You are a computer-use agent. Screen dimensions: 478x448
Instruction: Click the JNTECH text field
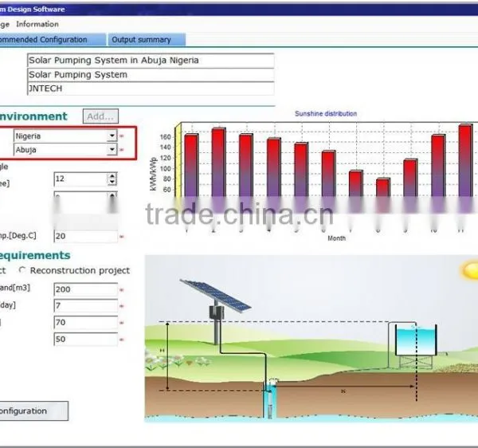[151, 88]
